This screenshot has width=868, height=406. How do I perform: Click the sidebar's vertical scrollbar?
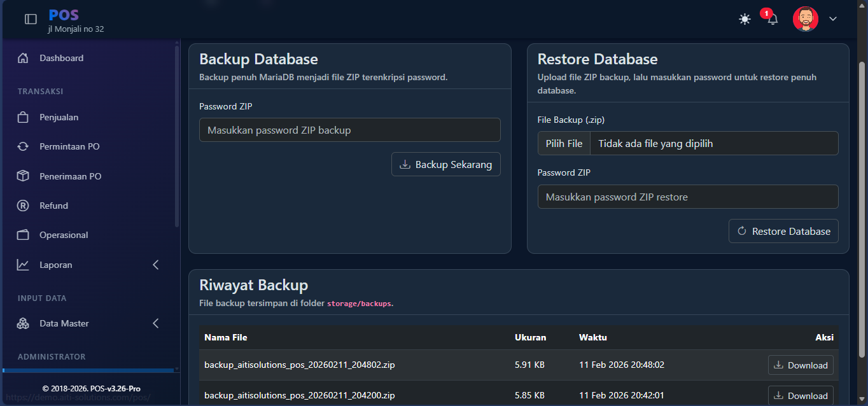(176, 137)
